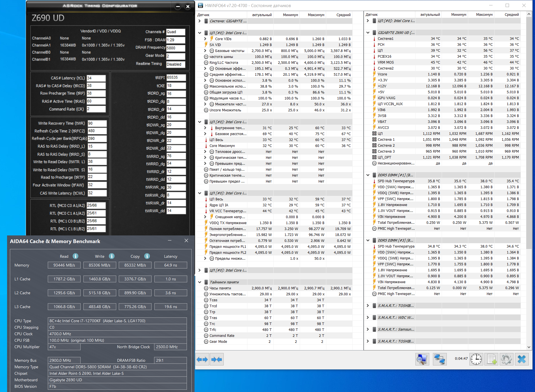Collapse the GIGABYTE Z690 UD sensor group
Screen dimensions: 535x392
coord(368,33)
